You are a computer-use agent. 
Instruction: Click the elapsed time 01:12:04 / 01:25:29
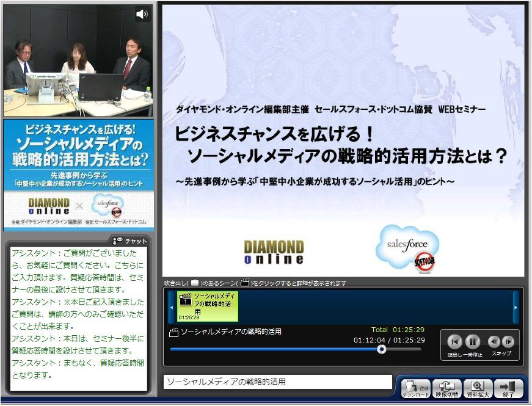389,340
